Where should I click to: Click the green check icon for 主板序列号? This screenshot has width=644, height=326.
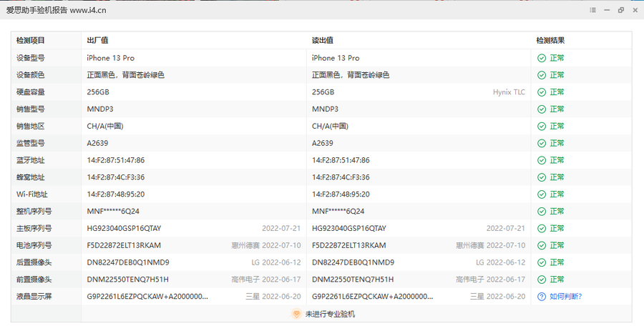coord(542,228)
